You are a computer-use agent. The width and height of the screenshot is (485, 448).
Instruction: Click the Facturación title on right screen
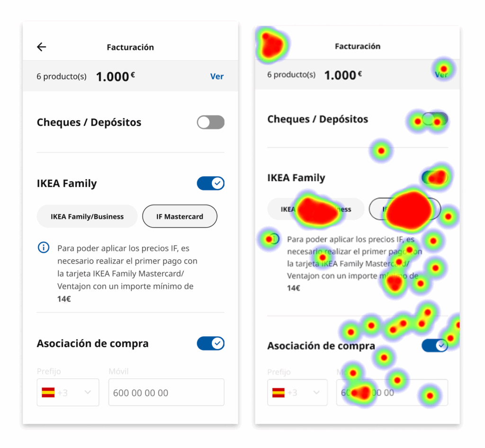(x=358, y=46)
